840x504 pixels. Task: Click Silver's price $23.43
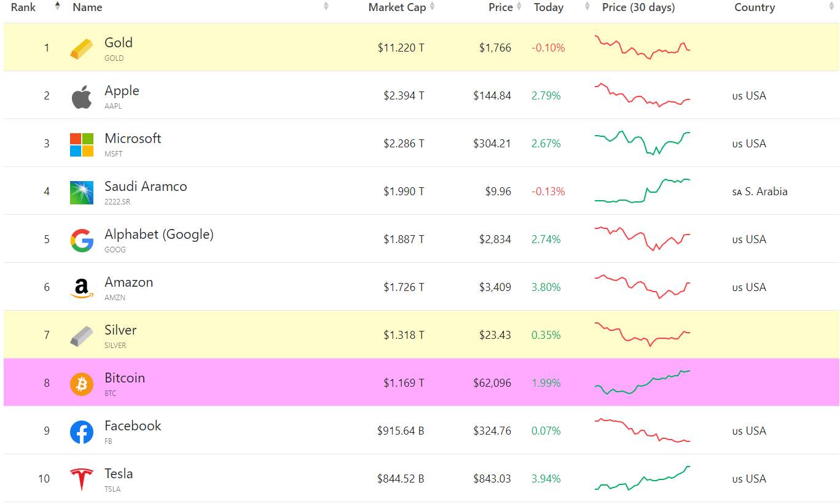(x=495, y=335)
